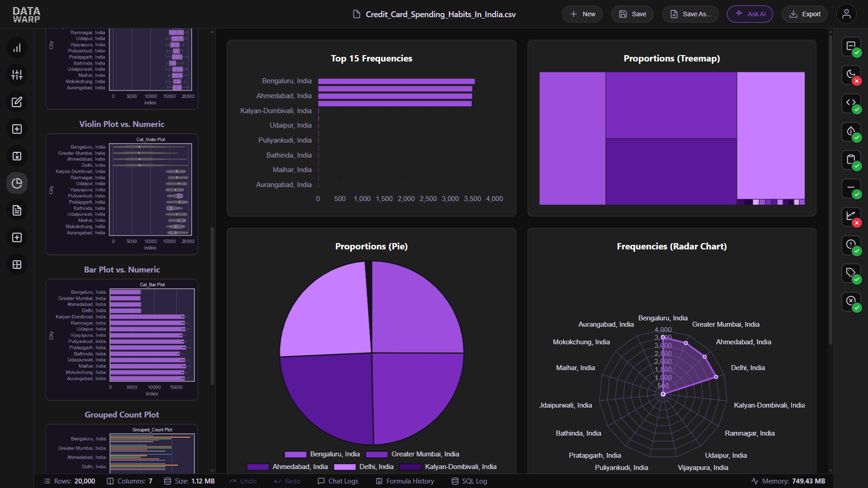The height and width of the screenshot is (488, 868).
Task: Open Formula History
Action: click(x=405, y=481)
